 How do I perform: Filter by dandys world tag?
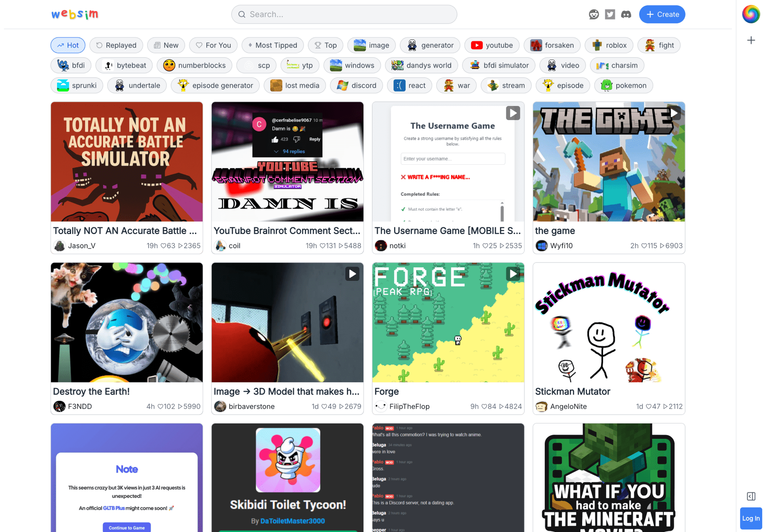422,65
